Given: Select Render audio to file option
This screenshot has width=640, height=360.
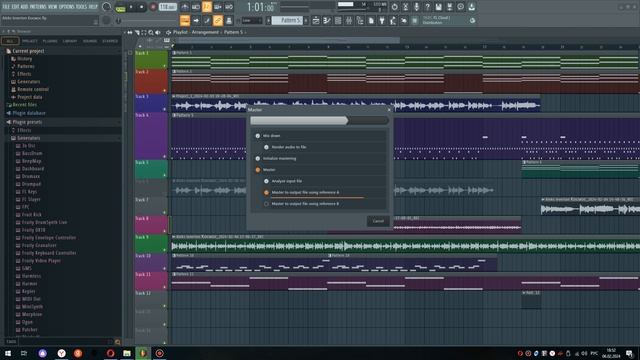Looking at the screenshot, I should pyautogui.click(x=266, y=147).
